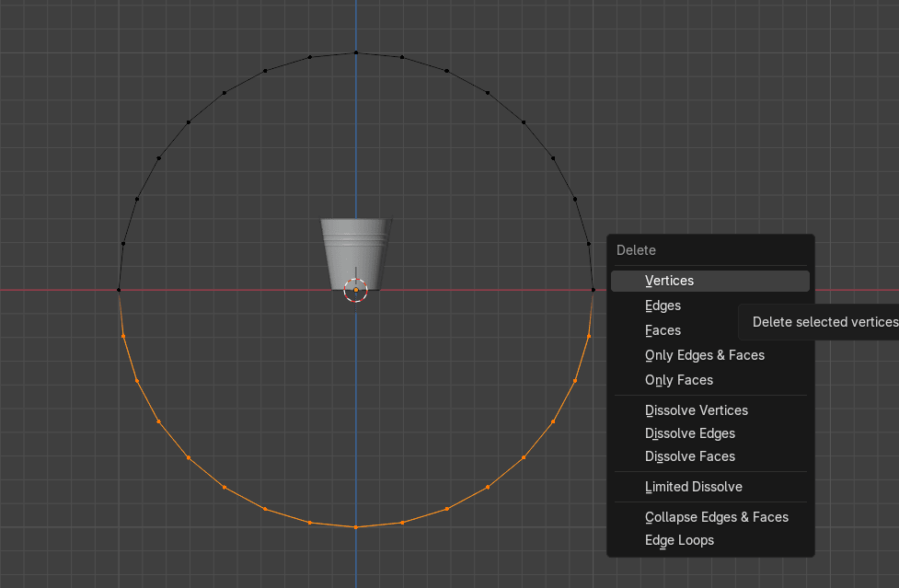The image size is (899, 588).
Task: Choose Collapse Edges & Faces
Action: (717, 517)
